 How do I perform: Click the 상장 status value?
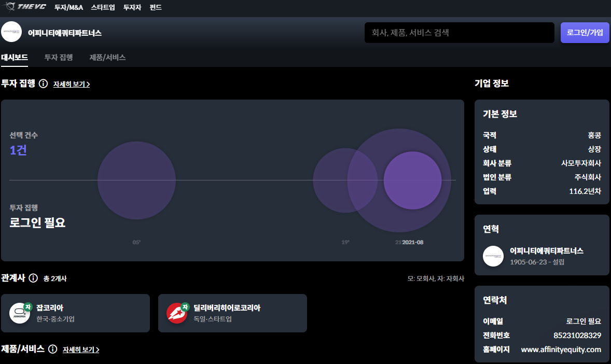coord(594,149)
